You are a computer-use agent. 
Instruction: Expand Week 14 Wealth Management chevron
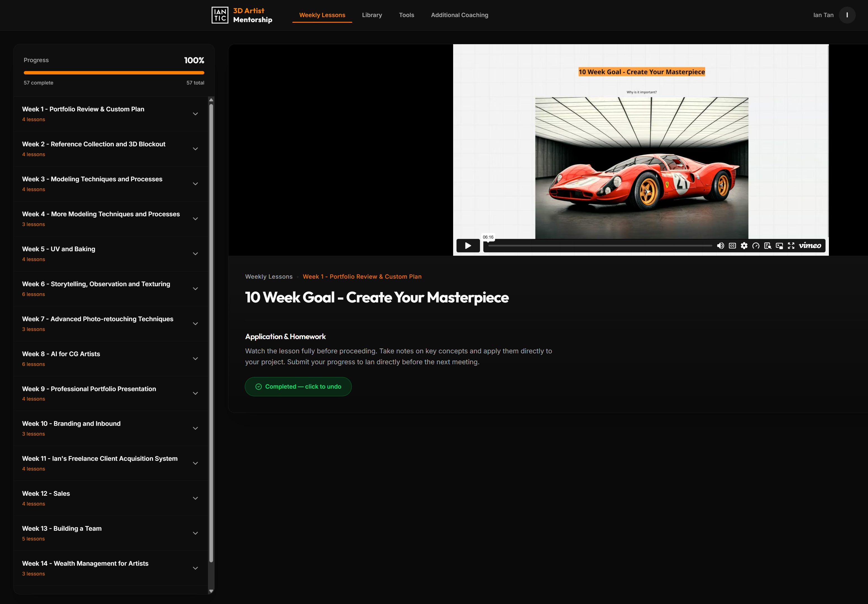[195, 568]
